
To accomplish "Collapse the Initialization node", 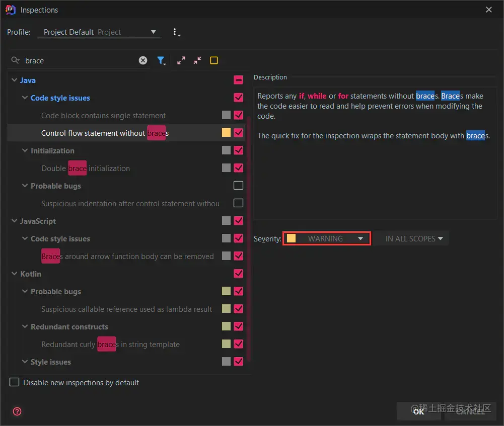I will 25,150.
